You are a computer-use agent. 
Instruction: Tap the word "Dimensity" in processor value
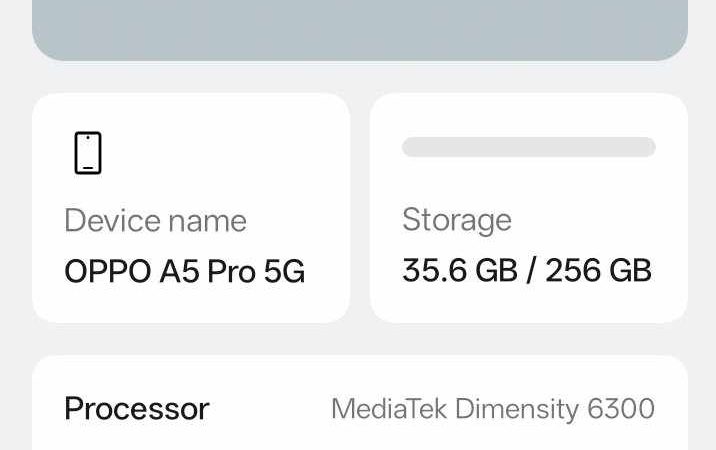click(517, 408)
